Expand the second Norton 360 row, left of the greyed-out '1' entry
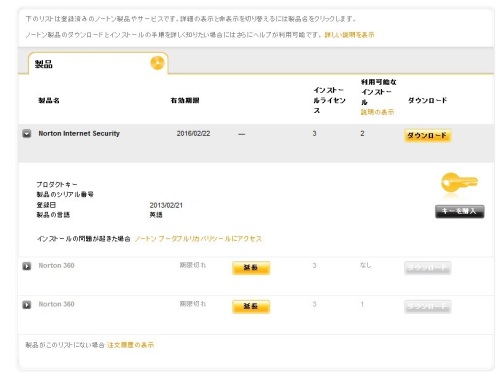Viewport: 500px width, 382px height. click(x=27, y=305)
